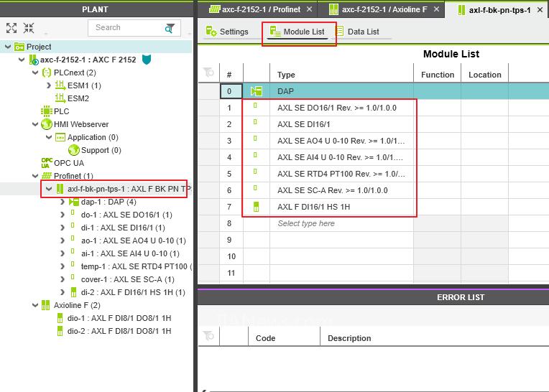Click the search filter icon in Plant
This screenshot has width=549, height=392.
click(x=170, y=28)
